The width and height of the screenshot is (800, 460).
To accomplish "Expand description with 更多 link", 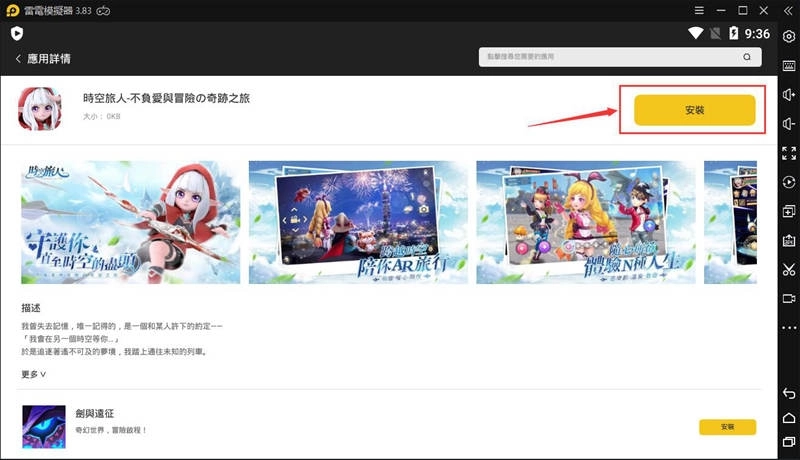I will point(34,374).
